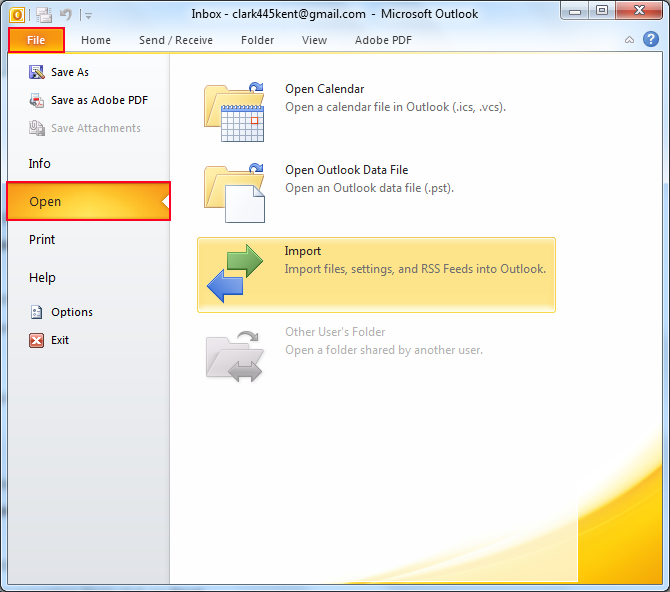Click the Open Calendar title

point(325,89)
